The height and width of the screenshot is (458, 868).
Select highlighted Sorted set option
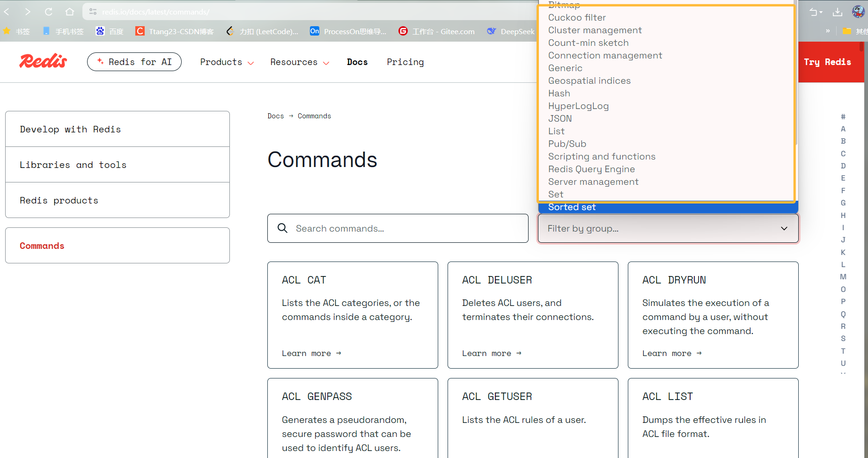pyautogui.click(x=668, y=207)
